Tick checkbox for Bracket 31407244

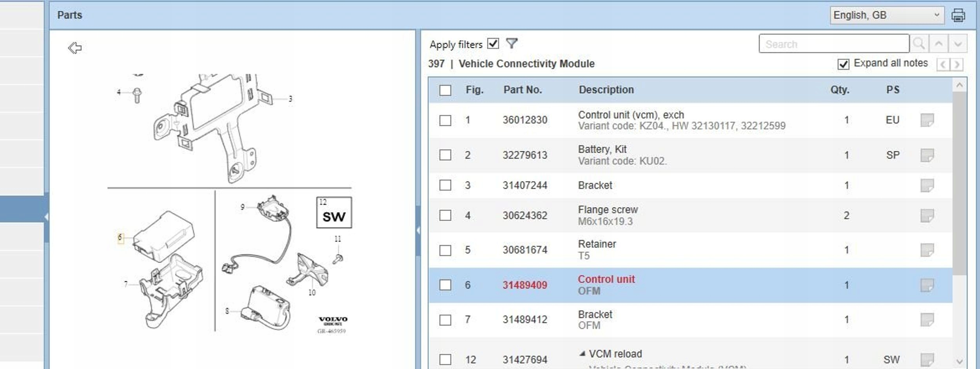pos(445,185)
